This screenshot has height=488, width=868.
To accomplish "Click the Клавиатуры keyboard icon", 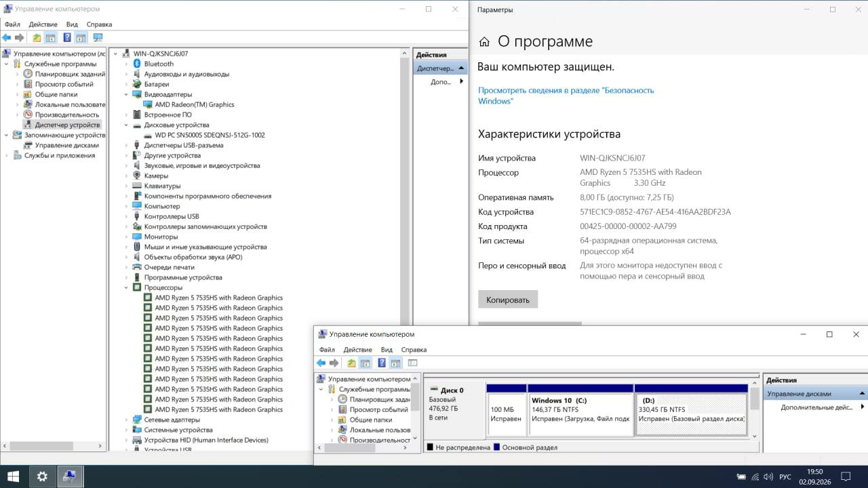I will [x=137, y=186].
